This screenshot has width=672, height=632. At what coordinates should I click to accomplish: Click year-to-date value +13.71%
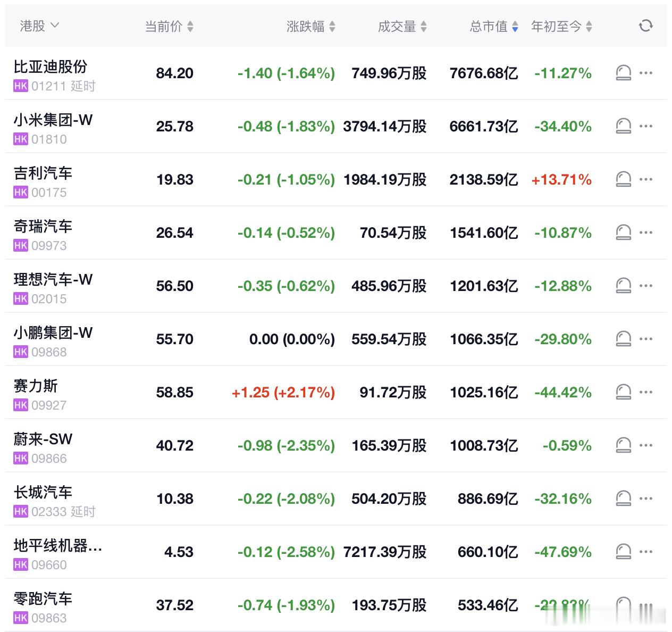(x=561, y=180)
